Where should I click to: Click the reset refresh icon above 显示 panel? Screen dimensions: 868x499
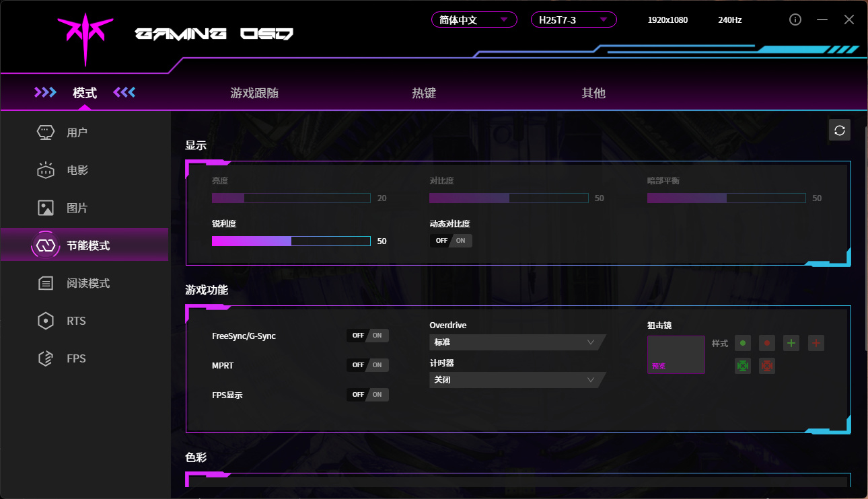tap(839, 130)
